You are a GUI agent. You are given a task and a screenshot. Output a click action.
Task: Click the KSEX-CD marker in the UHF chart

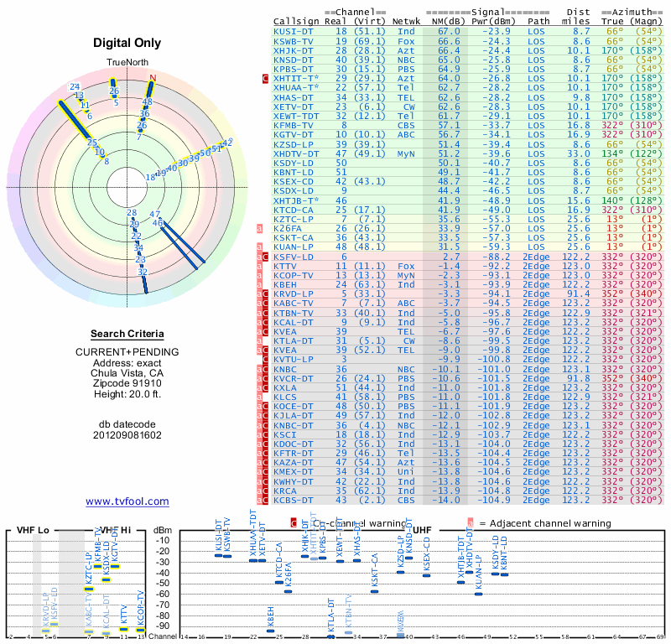[426, 575]
